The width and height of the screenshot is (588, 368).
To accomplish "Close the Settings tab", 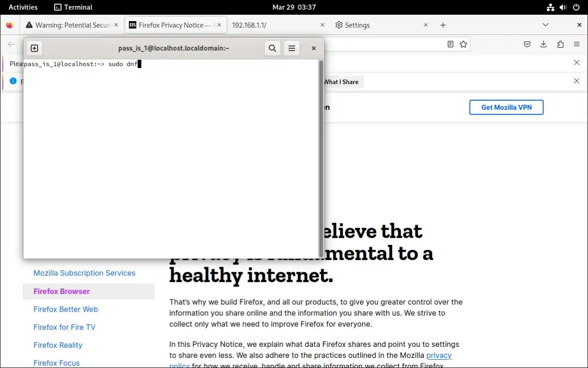I will tap(426, 25).
